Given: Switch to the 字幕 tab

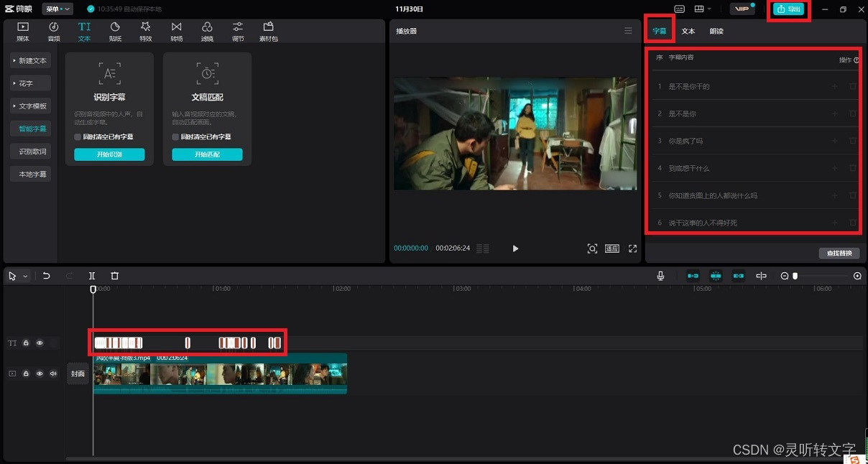Looking at the screenshot, I should [659, 31].
